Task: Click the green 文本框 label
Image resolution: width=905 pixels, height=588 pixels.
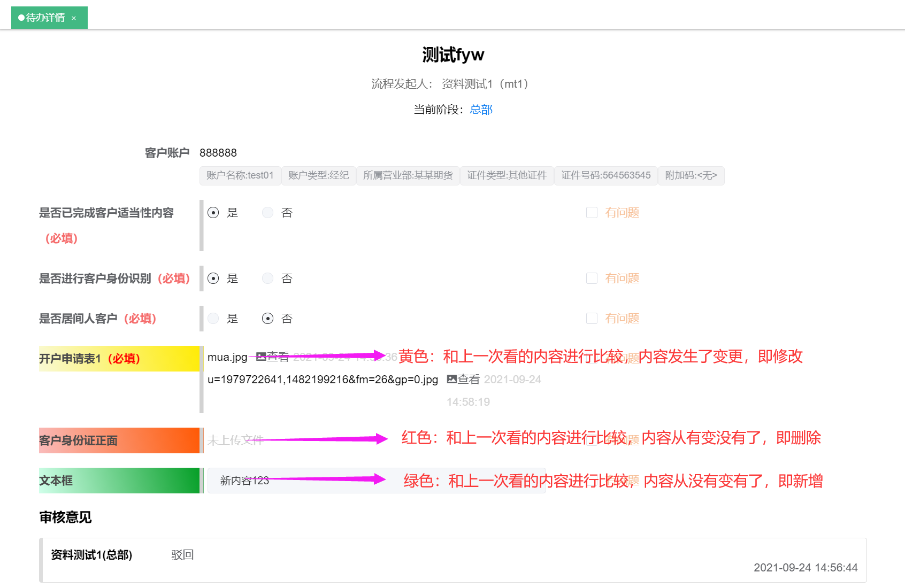Action: (x=119, y=481)
